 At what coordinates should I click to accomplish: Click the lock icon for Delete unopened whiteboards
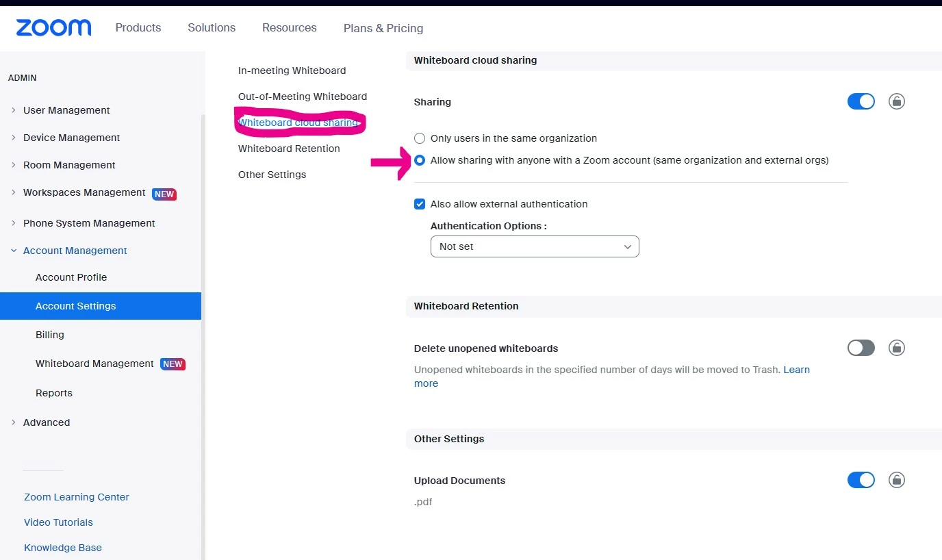tap(897, 348)
